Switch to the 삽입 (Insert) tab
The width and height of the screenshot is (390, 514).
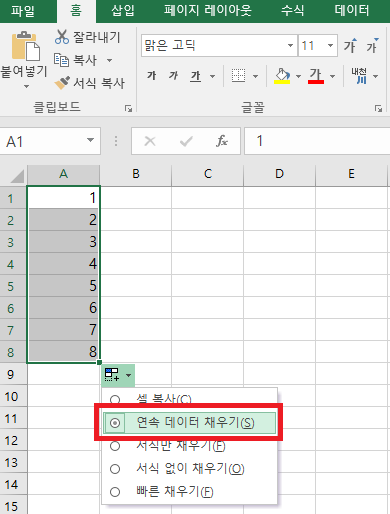(123, 11)
